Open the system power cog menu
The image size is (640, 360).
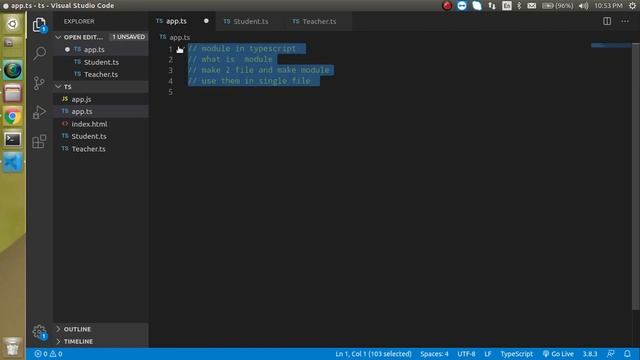tap(632, 6)
